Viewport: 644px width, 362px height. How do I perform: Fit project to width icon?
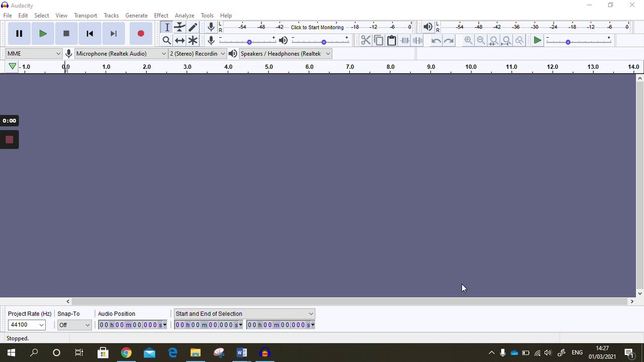[507, 40]
